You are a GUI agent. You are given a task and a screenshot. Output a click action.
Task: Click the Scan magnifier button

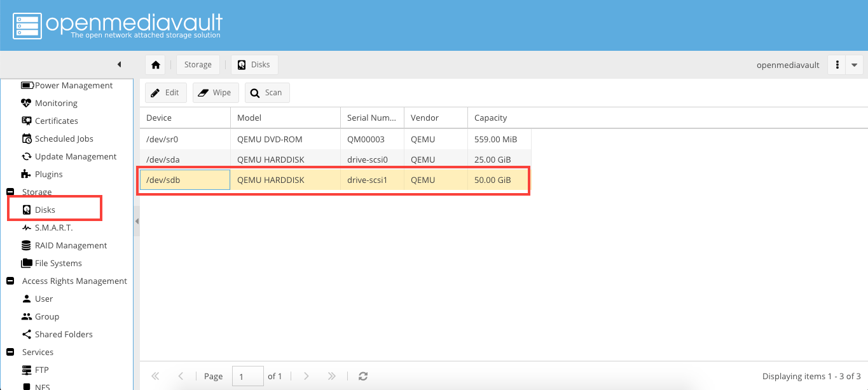coord(267,93)
